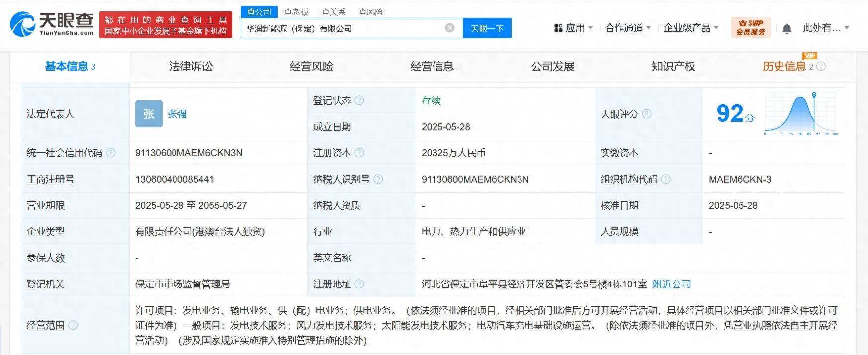Click the SVIP member service badge
868x355 pixels.
pos(750,27)
